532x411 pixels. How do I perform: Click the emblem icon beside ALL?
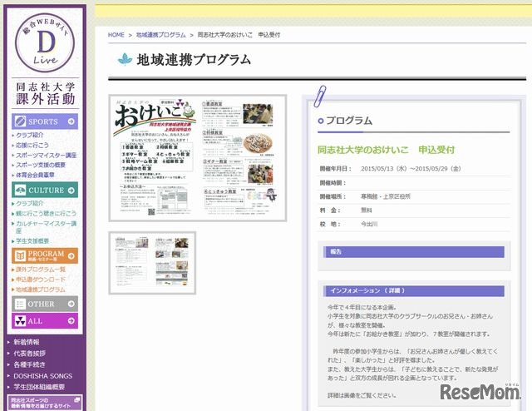(20, 320)
